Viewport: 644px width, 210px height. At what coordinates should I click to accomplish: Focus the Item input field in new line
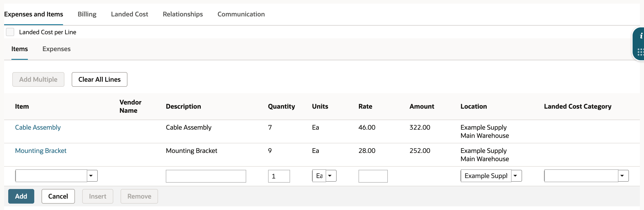[51, 176]
